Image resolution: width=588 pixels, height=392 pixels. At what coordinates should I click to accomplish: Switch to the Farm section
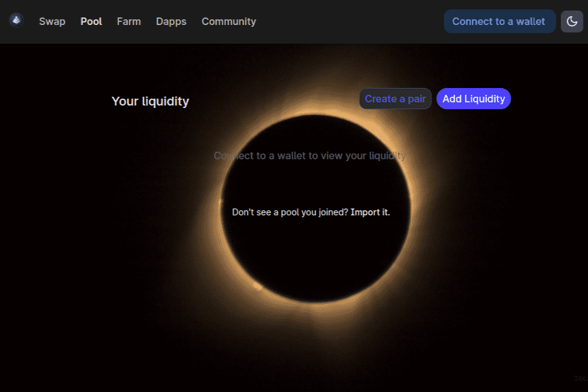[129, 21]
